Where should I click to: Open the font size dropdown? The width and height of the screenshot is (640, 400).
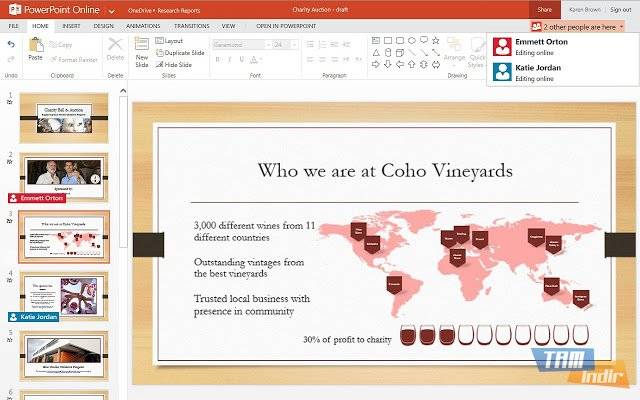coord(280,45)
